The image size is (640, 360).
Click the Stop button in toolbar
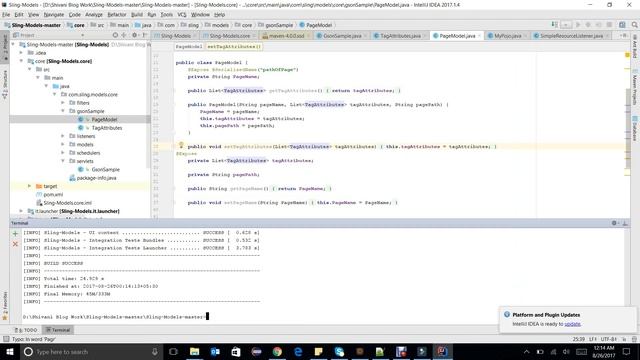[x=609, y=25]
